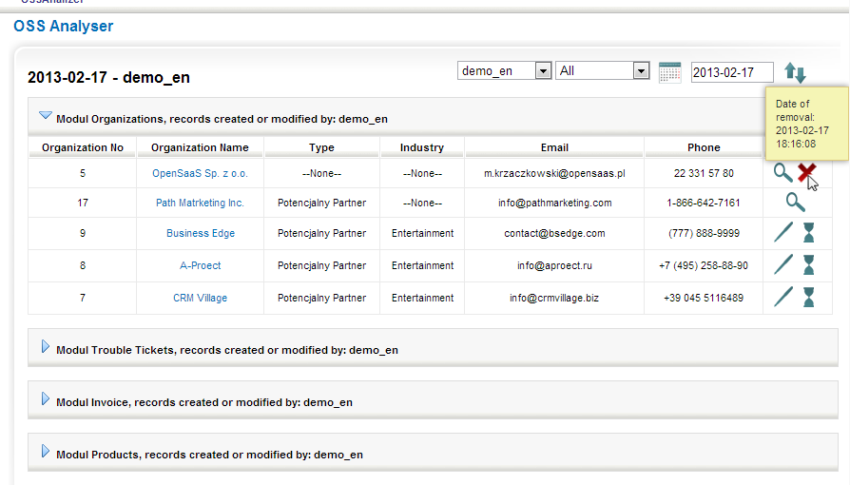Click the contact@bsedge.com email cell

point(554,233)
